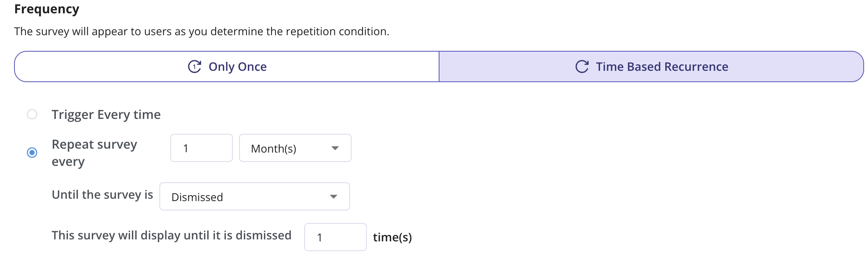Open the Month(s) time unit dropdown

pyautogui.click(x=295, y=148)
